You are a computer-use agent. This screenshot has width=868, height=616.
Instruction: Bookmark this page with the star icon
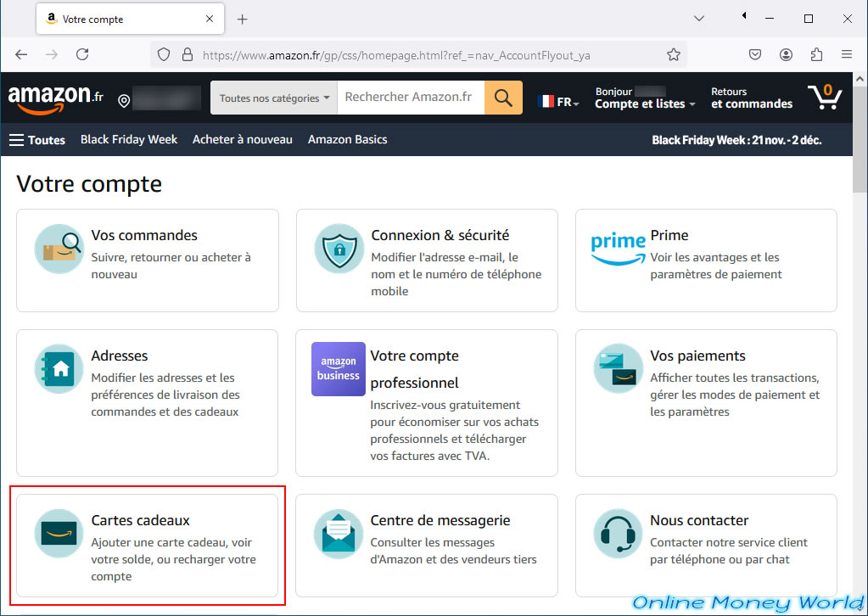673,55
